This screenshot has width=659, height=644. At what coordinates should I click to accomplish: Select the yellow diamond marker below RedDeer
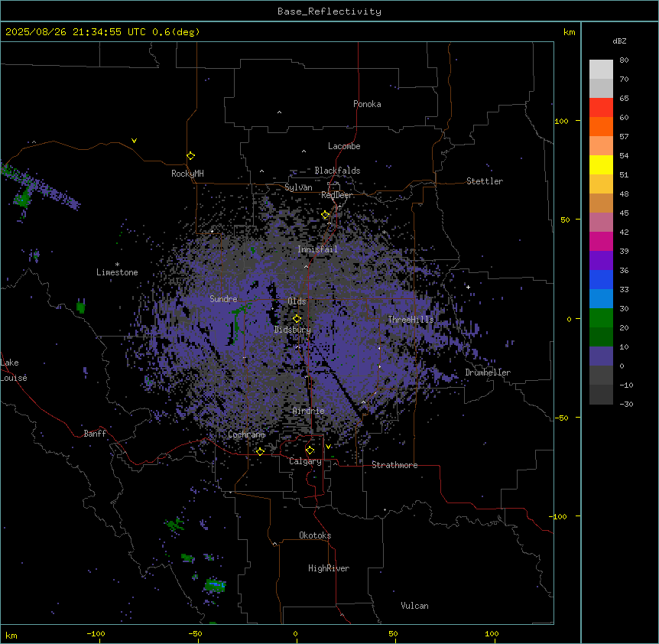pyautogui.click(x=326, y=215)
